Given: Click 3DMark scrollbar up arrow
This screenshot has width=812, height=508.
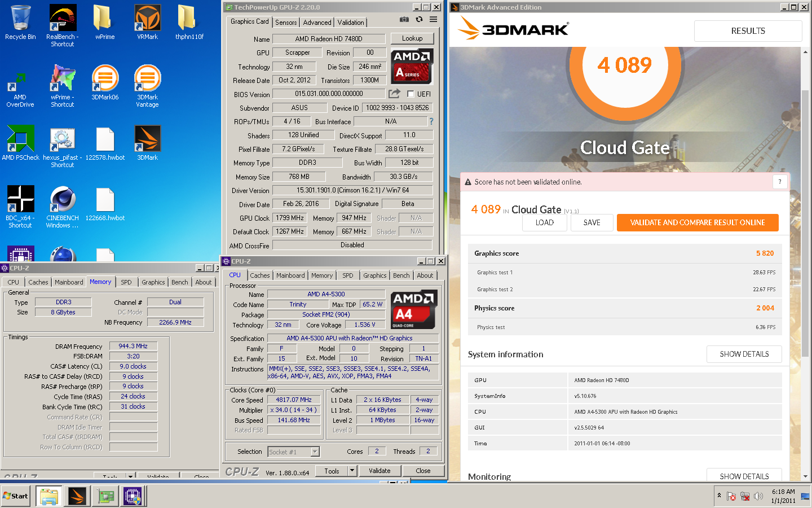Looking at the screenshot, I should click(805, 52).
